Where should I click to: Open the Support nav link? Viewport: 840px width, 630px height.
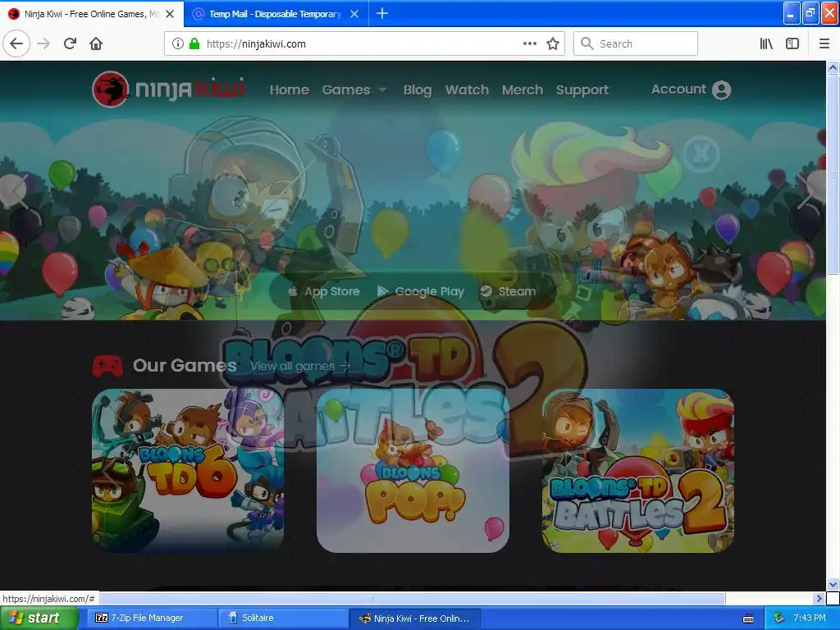(582, 90)
